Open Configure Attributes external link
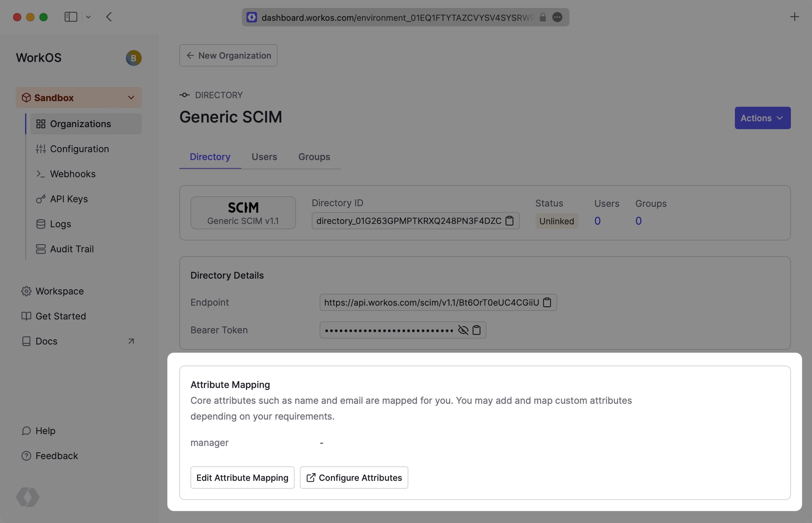The width and height of the screenshot is (812, 523). coord(354,478)
